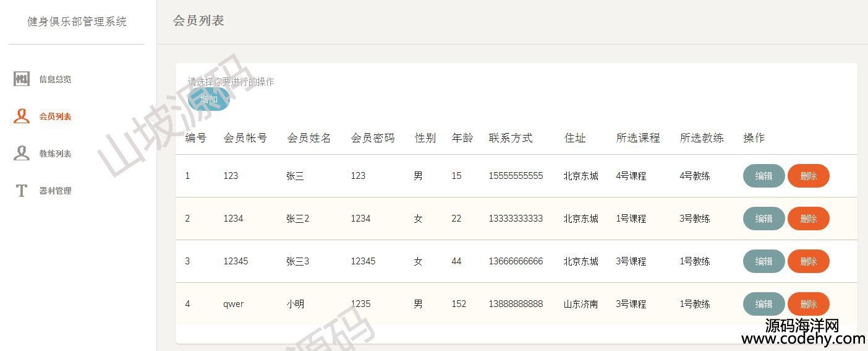Click 编辑 for member 张三2
868x351 pixels.
tap(764, 219)
